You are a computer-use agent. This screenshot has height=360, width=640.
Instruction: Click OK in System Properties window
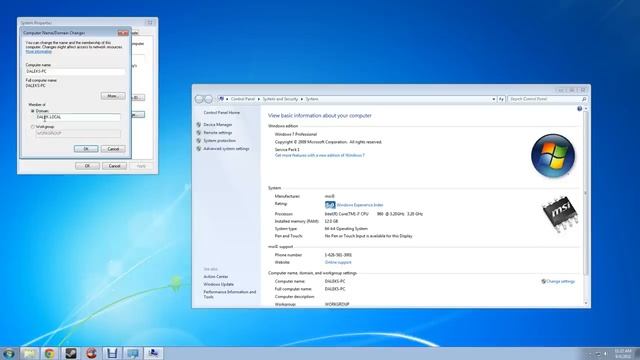click(87, 166)
